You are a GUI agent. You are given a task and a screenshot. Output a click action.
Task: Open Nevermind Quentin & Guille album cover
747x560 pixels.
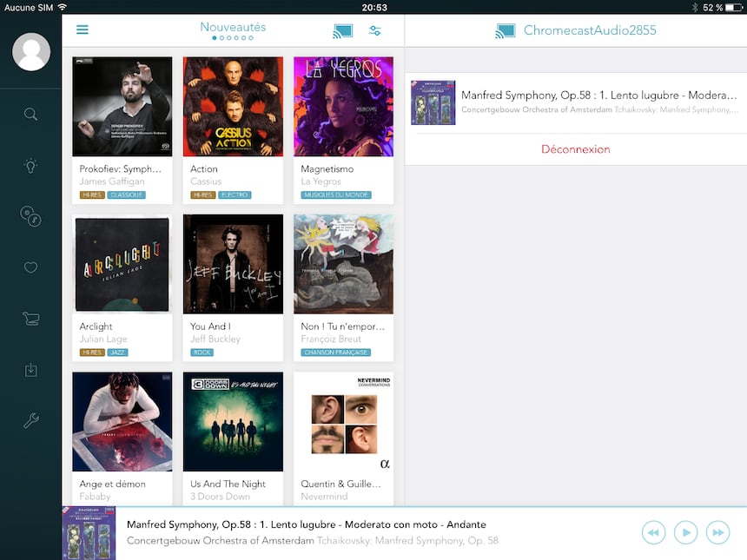pyautogui.click(x=343, y=422)
